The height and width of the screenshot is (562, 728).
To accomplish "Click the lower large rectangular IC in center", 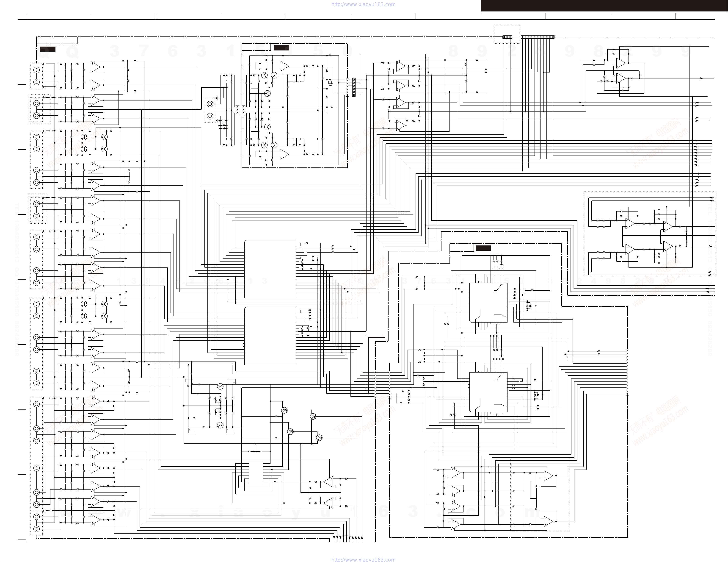I will (x=270, y=336).
